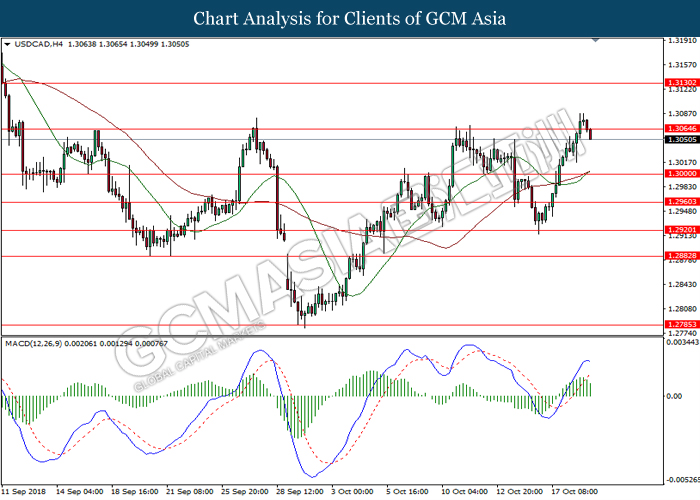Click the 11 Sep 2018 date label
The height and width of the screenshot is (500, 700).
tap(24, 492)
